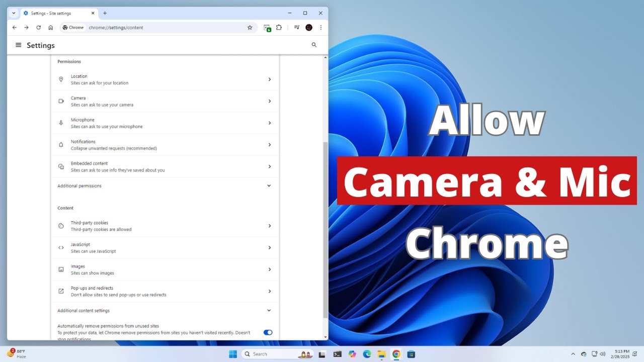Select the Settings - Site settings tab
The height and width of the screenshot is (362, 644).
59,13
